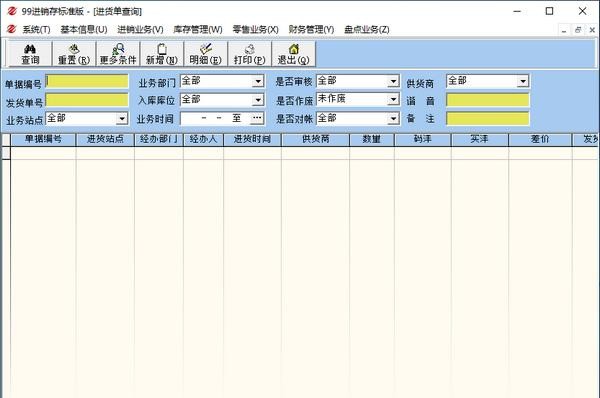Expand the 入库库位 dropdown
The image size is (600, 398).
pyautogui.click(x=258, y=100)
